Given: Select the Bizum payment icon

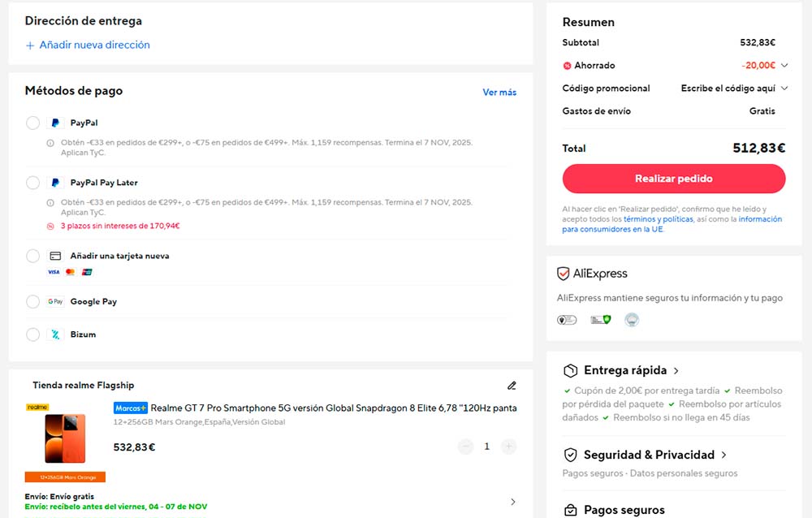Looking at the screenshot, I should (x=54, y=334).
